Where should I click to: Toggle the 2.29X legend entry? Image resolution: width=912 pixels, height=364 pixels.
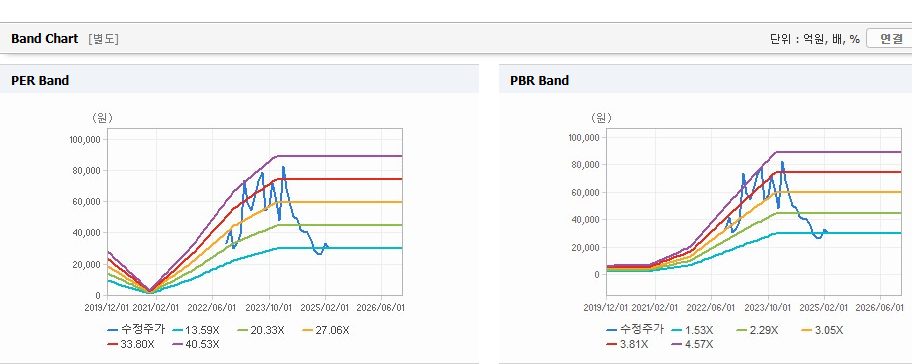(756, 330)
